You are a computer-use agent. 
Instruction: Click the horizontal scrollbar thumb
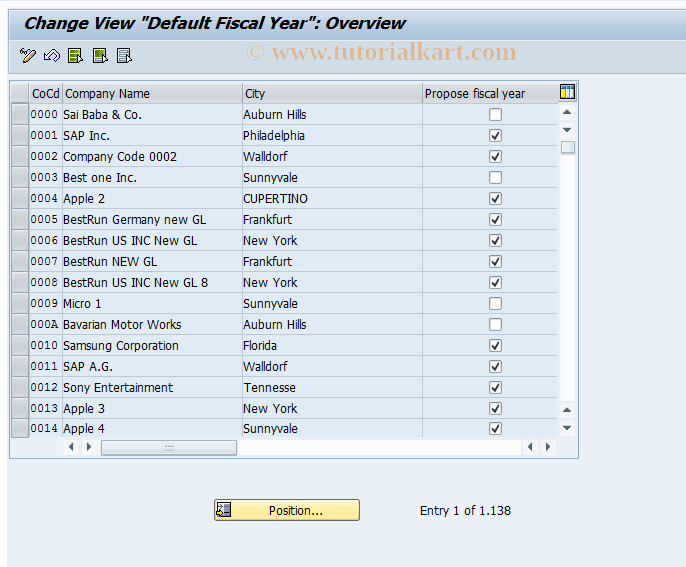point(169,448)
